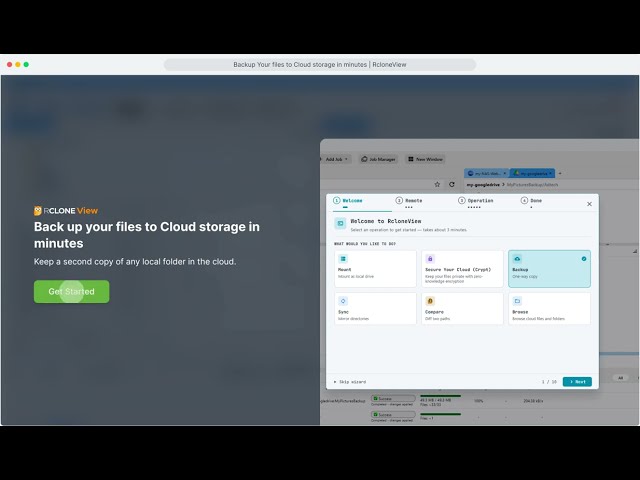Viewport: 640px width, 480px height.
Task: Click the lower green transfer progress bar
Action: pos(440,414)
